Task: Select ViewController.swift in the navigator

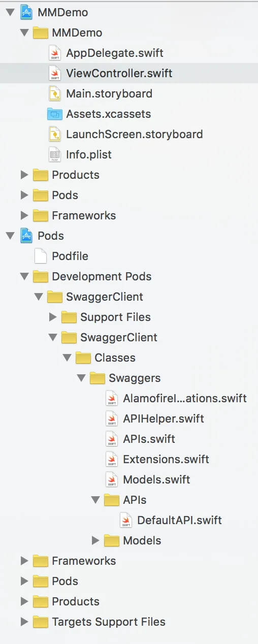Action: tap(129, 73)
